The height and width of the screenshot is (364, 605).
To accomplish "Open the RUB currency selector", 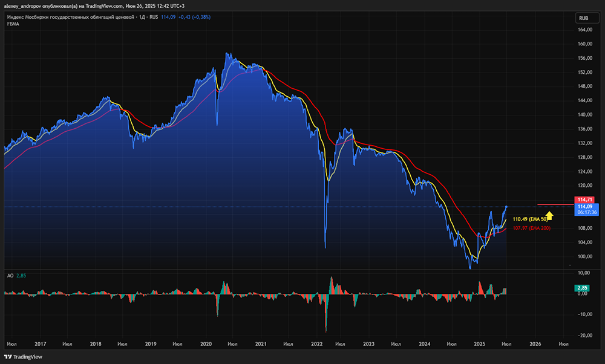I will tap(586, 18).
